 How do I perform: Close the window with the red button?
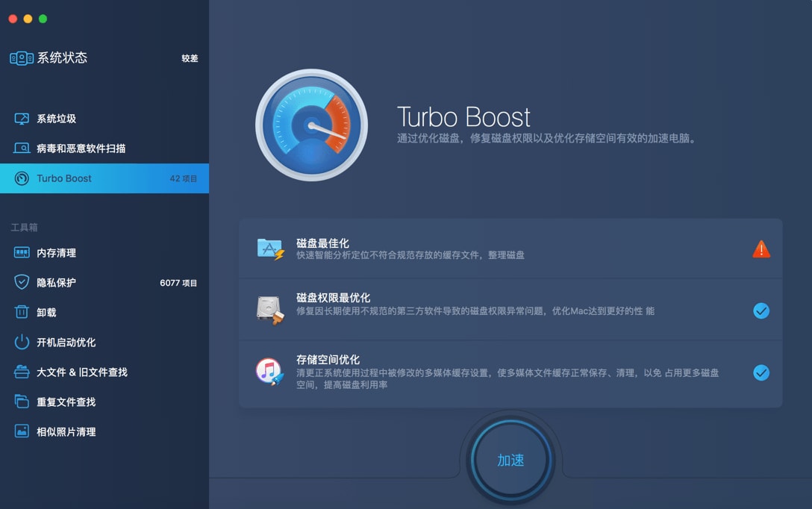13,19
